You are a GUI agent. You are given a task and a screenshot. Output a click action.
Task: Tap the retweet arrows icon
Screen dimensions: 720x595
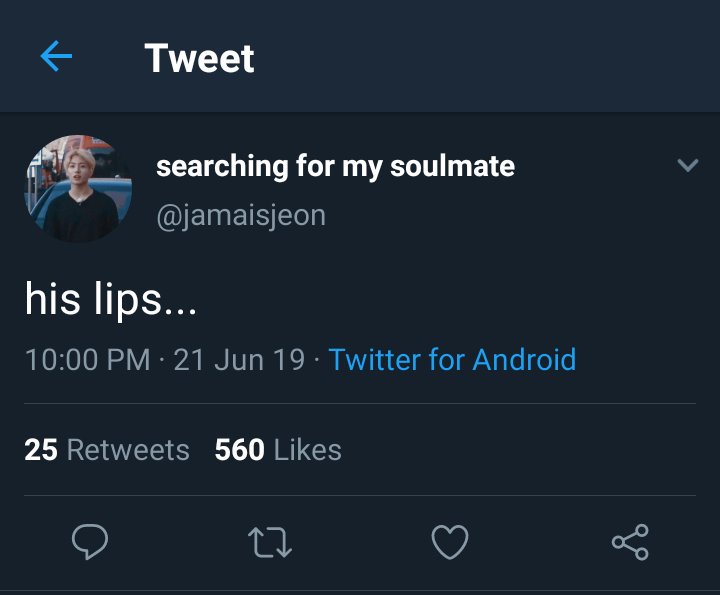[270, 542]
